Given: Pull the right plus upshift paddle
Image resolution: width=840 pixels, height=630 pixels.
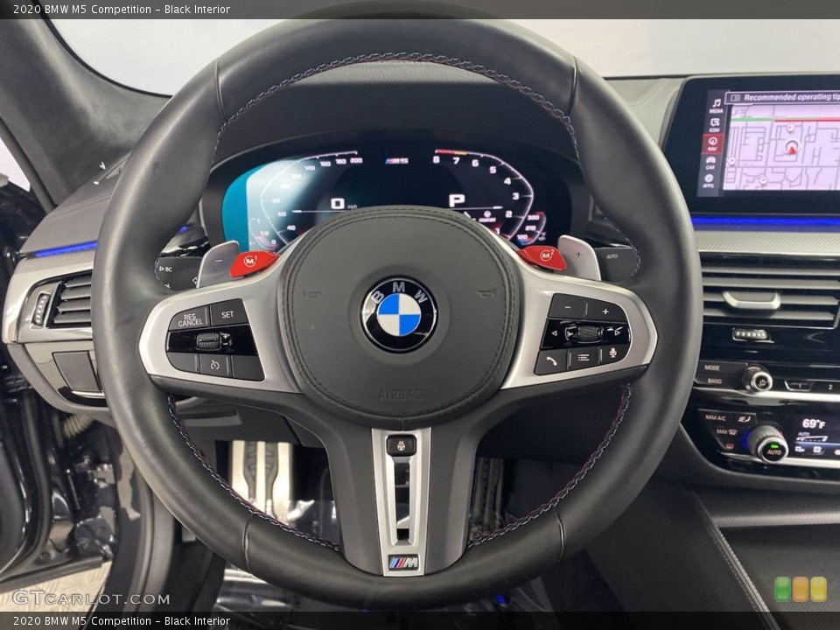Looking at the screenshot, I should 579,257.
